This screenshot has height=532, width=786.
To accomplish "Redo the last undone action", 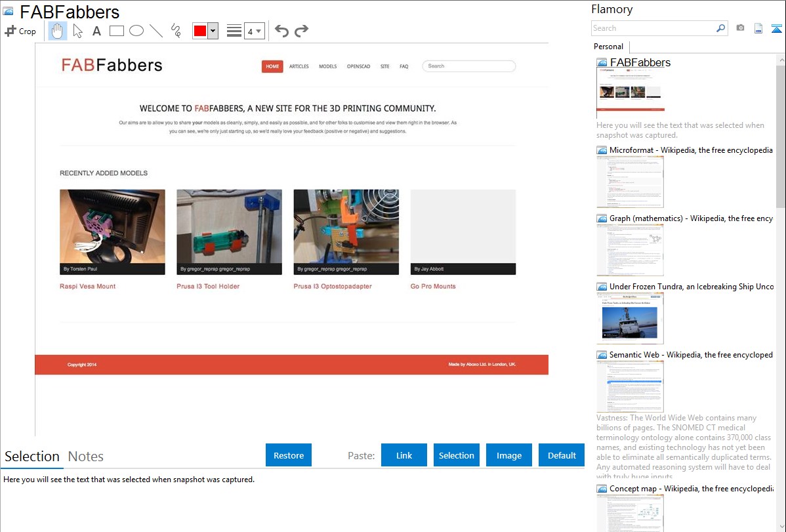I will [x=301, y=31].
